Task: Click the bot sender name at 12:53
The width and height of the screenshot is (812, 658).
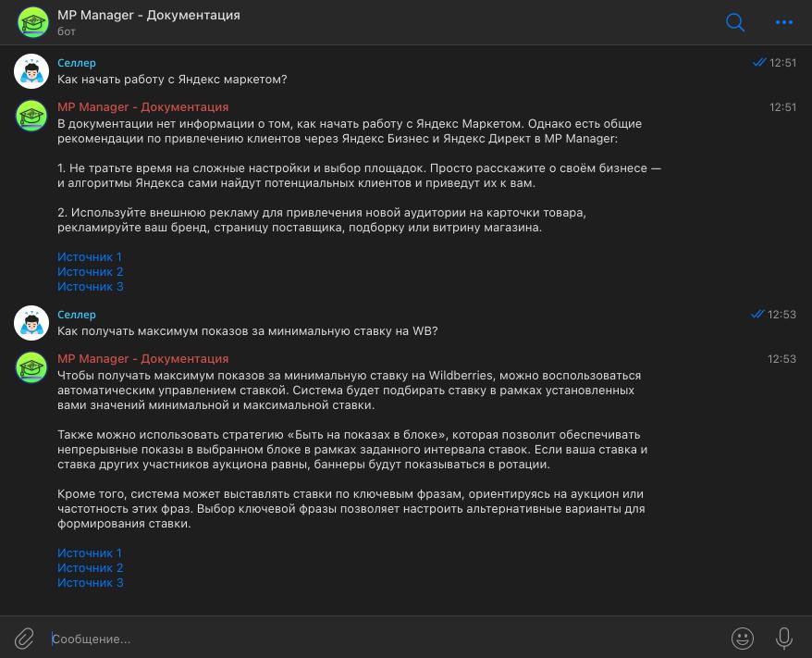Action: [142, 359]
